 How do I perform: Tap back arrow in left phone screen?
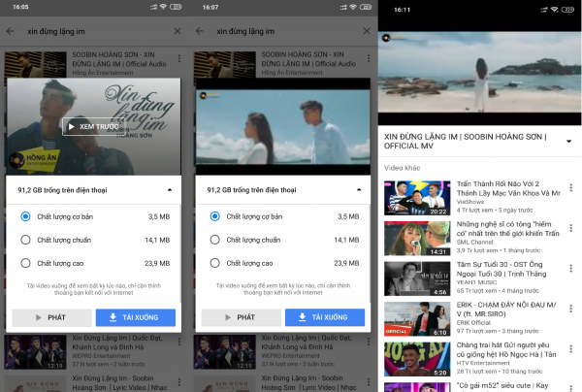click(10, 31)
